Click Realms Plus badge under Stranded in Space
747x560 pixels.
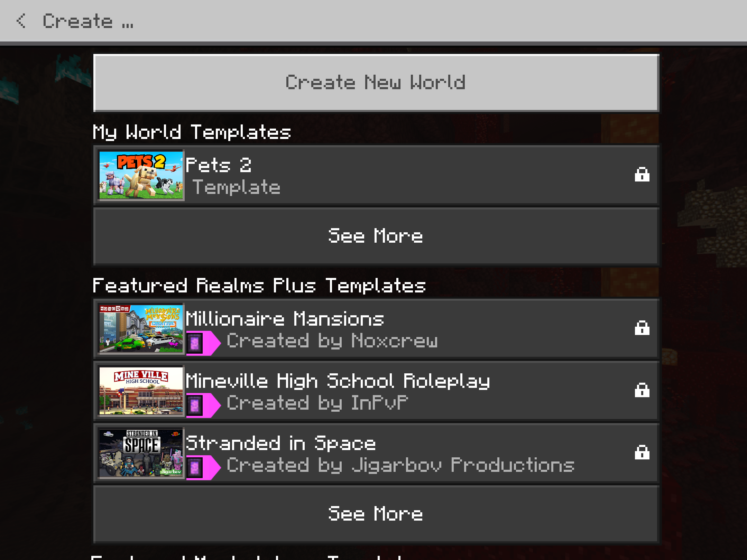tap(203, 467)
